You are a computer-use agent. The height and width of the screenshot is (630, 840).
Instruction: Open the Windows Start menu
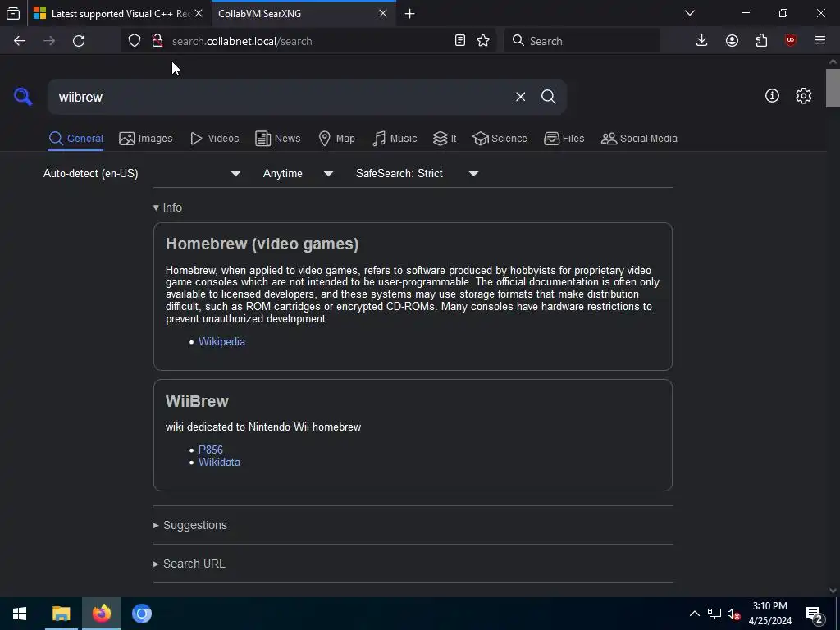20,614
